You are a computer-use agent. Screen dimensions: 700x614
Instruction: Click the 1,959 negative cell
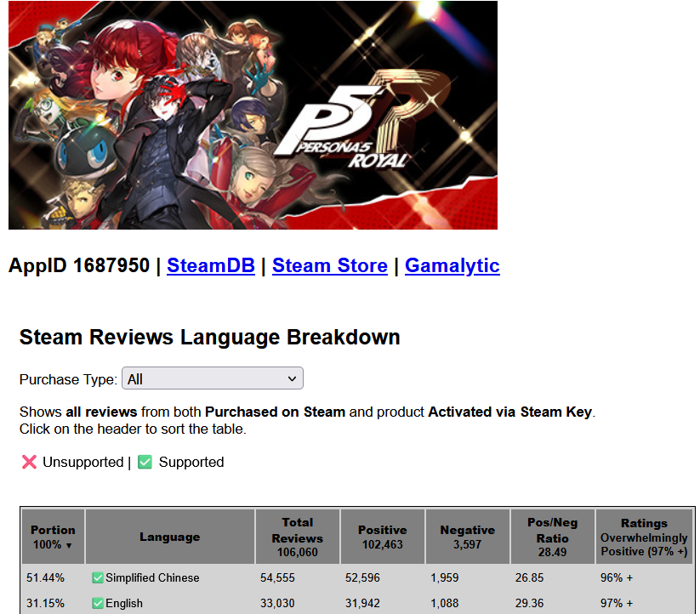(468, 577)
